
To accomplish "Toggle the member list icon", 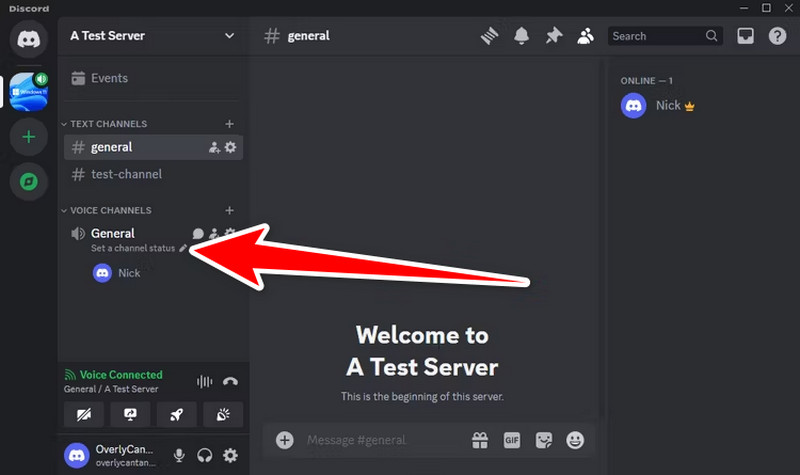I will pos(585,36).
